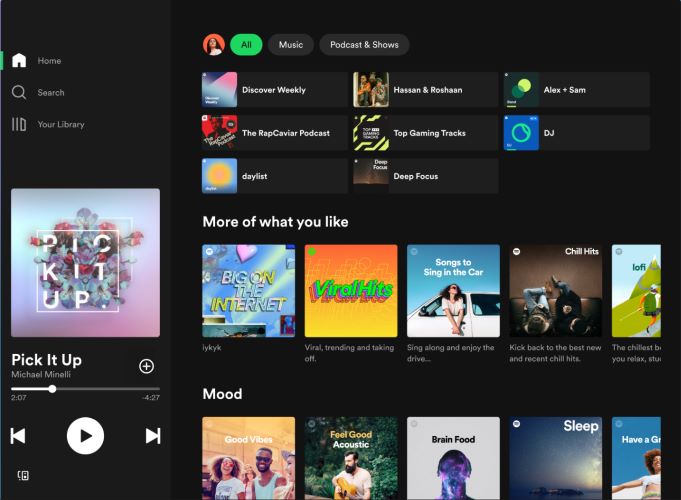This screenshot has width=681, height=500.
Task: Open Good Vibes mood playlist
Action: (248, 458)
